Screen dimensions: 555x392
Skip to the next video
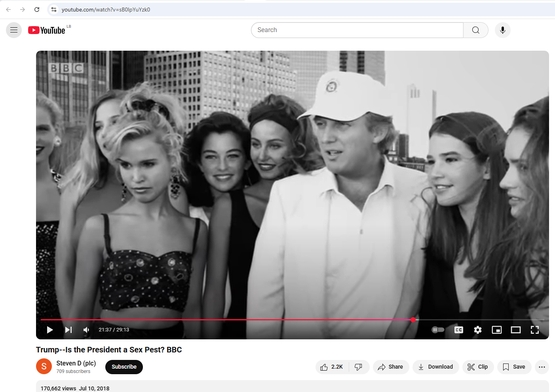pos(68,330)
